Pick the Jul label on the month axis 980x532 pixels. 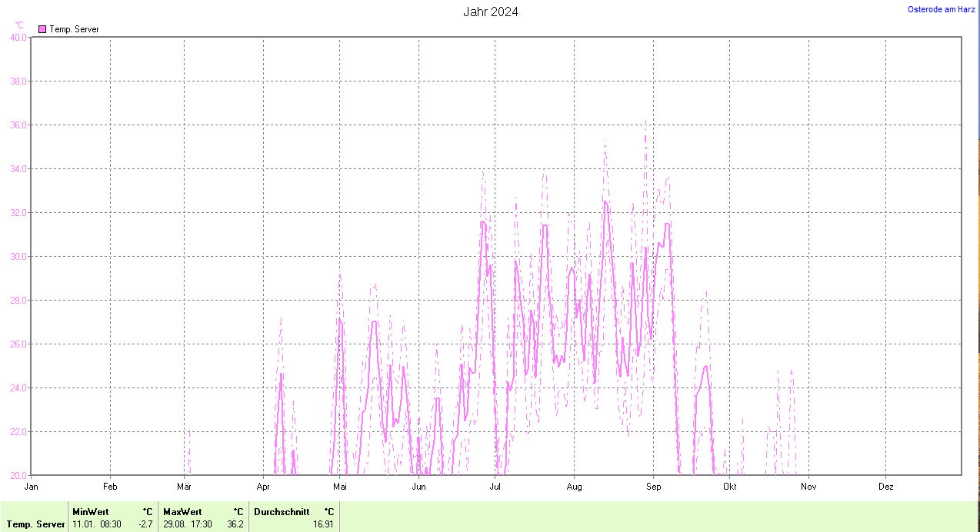click(495, 487)
